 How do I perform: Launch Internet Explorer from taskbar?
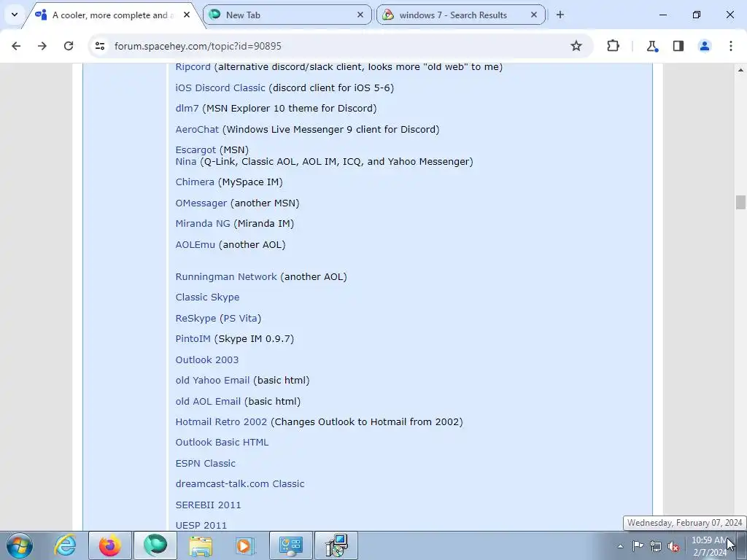click(65, 545)
